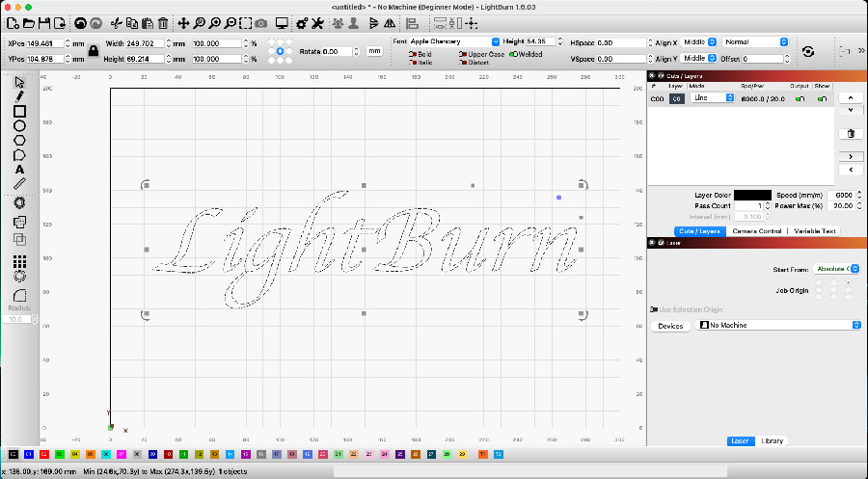Cut selection with scissors icon
This screenshot has width=868, height=479.
coord(116,23)
